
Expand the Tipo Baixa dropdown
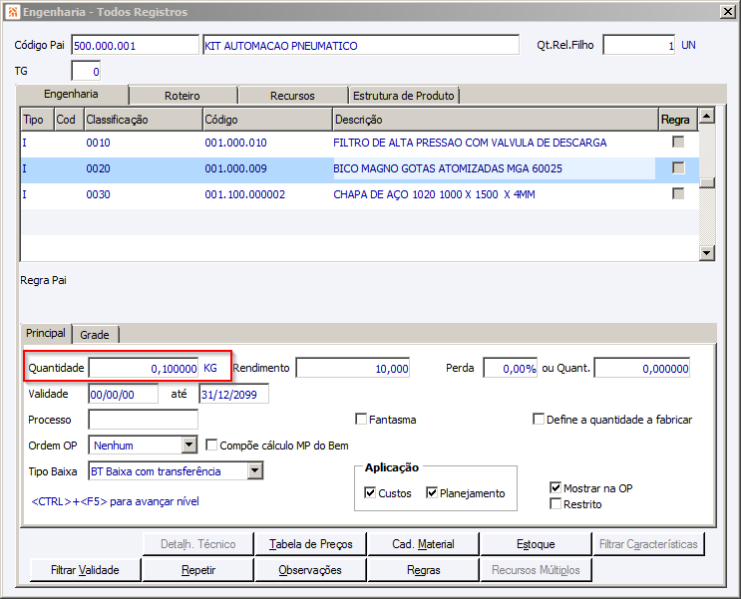coord(254,471)
